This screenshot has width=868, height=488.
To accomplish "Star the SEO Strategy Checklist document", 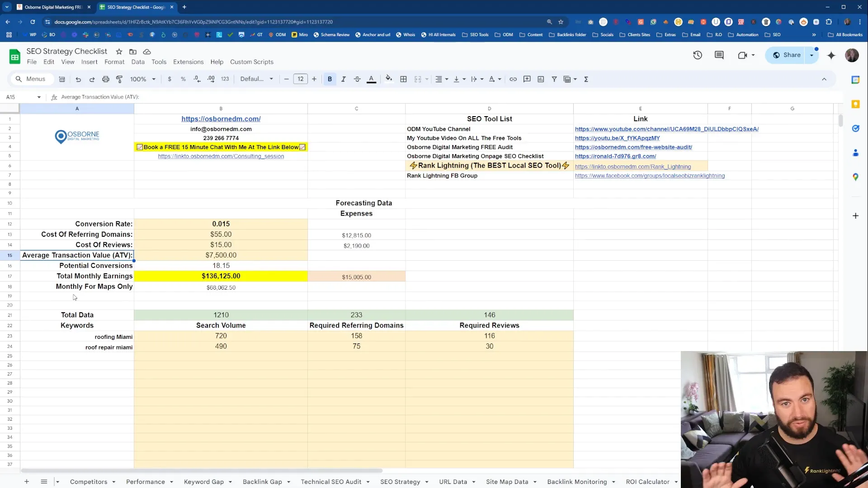I will [x=119, y=52].
